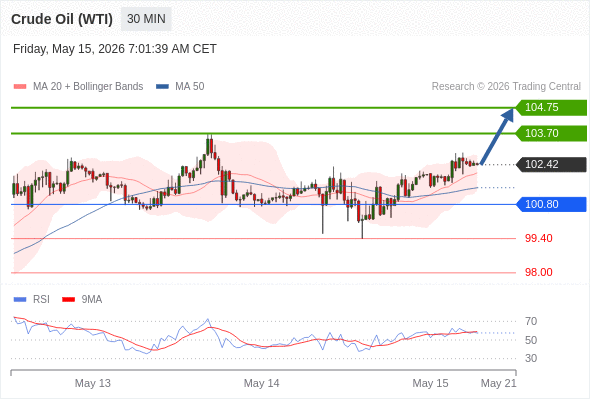Click the Research © 2026 Trading Central credit
The height and width of the screenshot is (400, 590).
506,87
